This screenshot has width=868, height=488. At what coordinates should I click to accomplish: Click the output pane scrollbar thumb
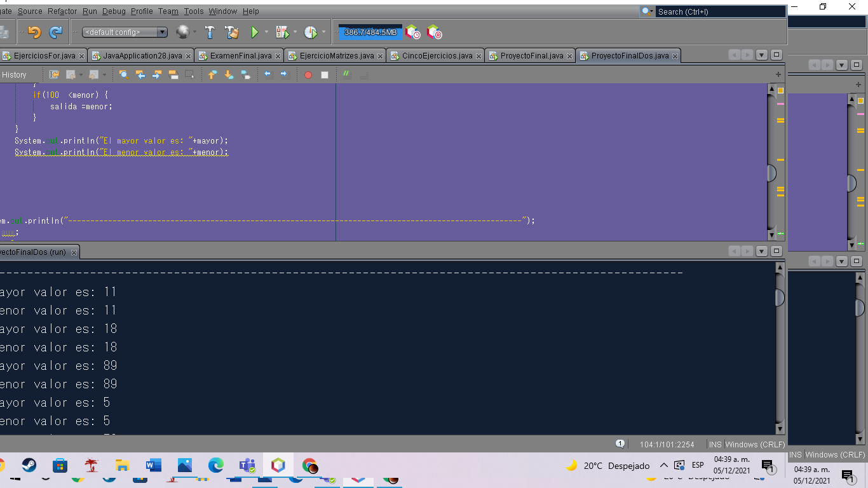coord(780,297)
